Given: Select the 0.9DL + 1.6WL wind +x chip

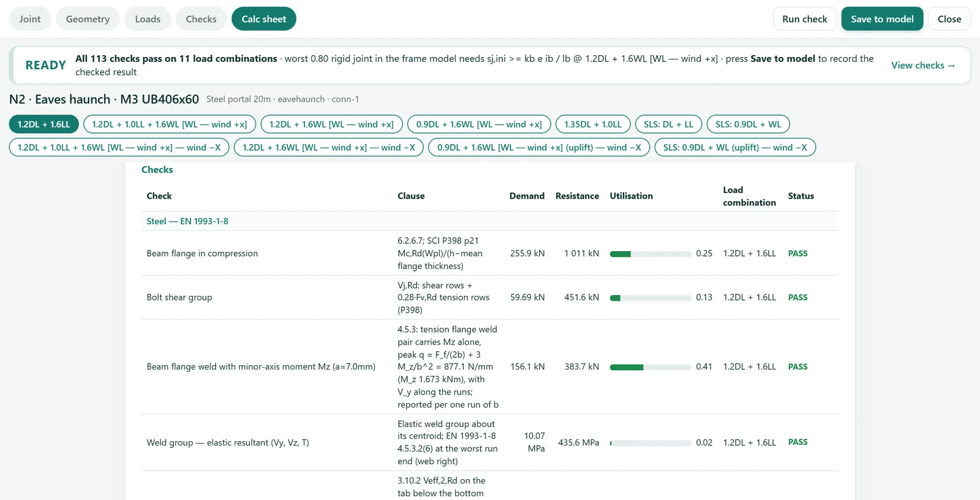Looking at the screenshot, I should pyautogui.click(x=479, y=124).
